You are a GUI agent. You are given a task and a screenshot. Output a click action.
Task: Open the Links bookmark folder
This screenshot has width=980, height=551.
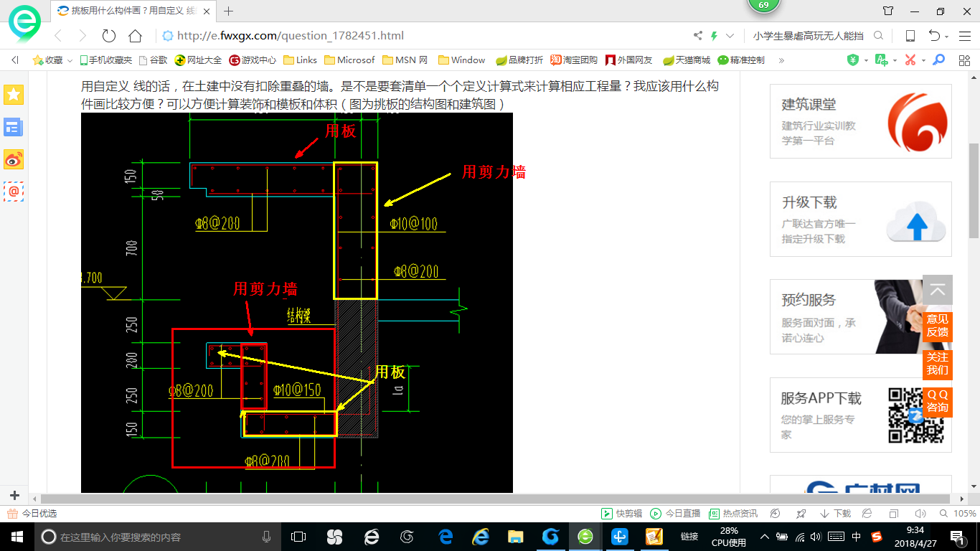[301, 60]
